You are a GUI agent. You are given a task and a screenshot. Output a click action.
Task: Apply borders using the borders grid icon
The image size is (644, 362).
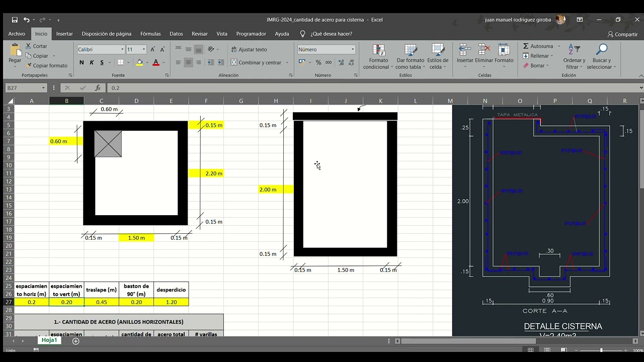120,62
